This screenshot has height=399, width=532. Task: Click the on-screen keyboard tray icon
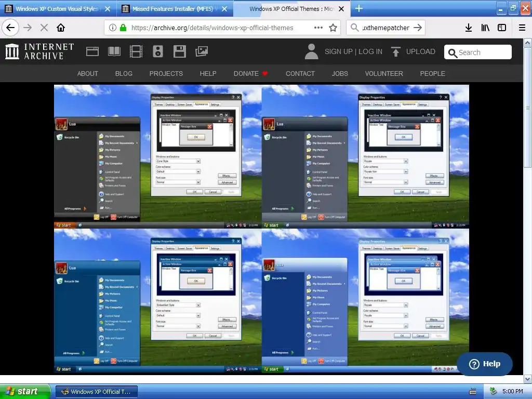[x=473, y=392]
